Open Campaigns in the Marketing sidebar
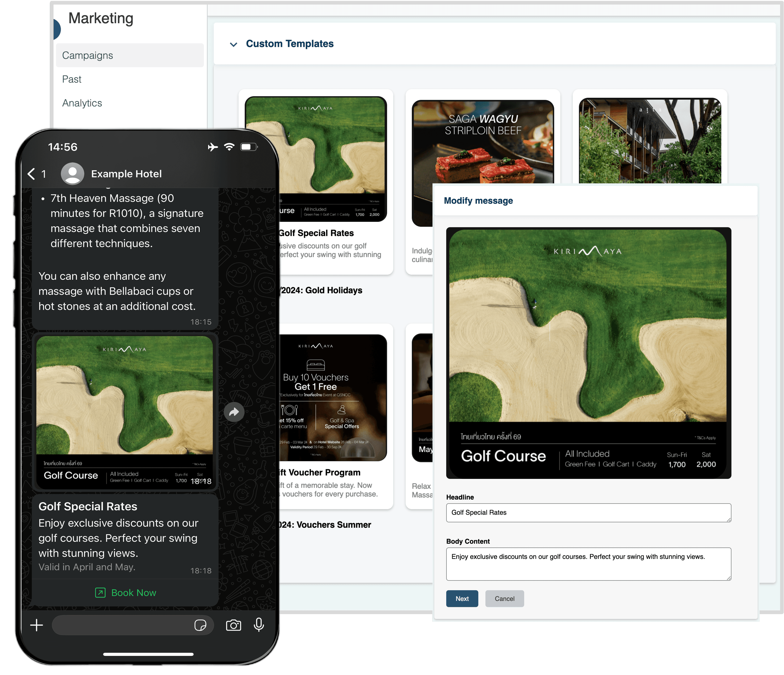 [130, 56]
